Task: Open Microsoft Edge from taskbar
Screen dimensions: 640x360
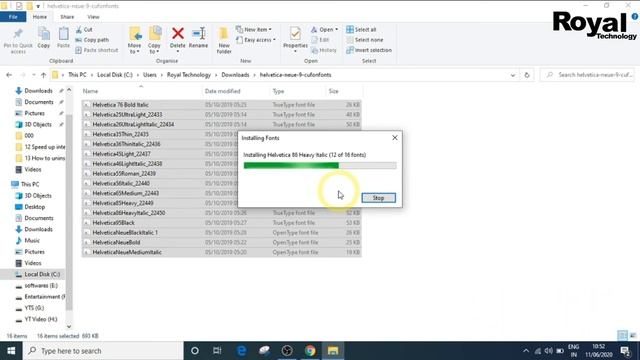Action: 241,351
